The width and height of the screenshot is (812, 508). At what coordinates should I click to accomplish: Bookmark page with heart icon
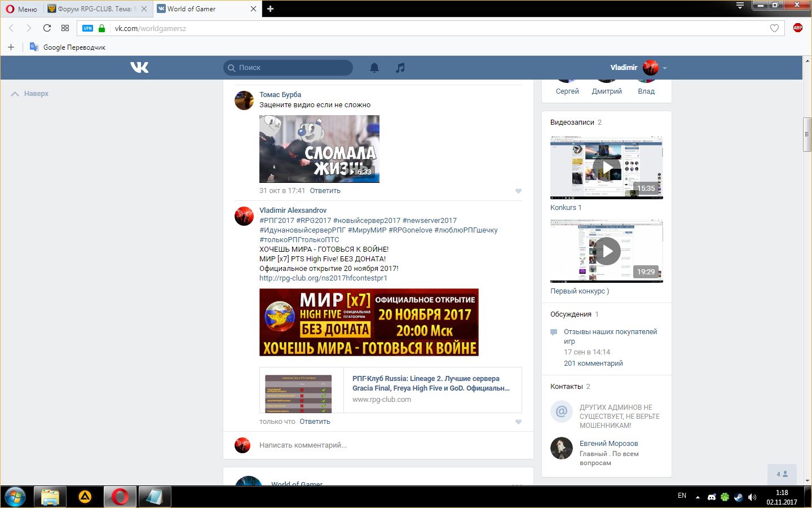point(774,28)
